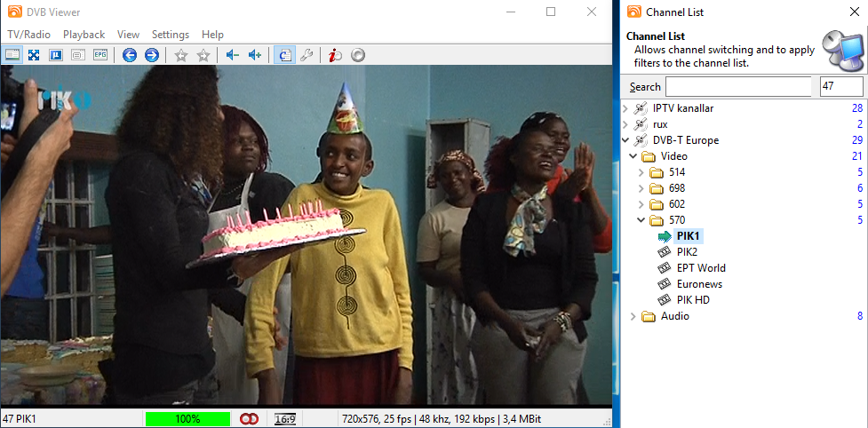The width and height of the screenshot is (868, 428).
Task: Click the next favourite star icon
Action: (203, 55)
